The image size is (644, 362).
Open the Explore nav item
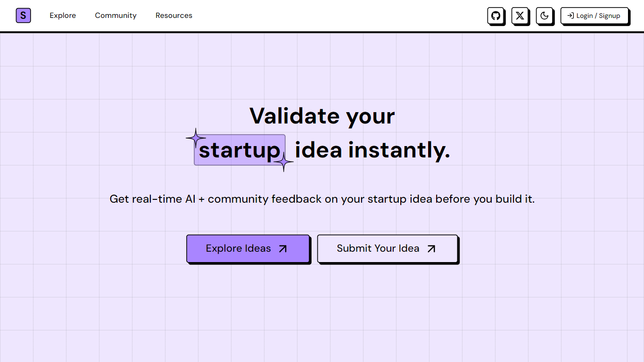pos(63,16)
